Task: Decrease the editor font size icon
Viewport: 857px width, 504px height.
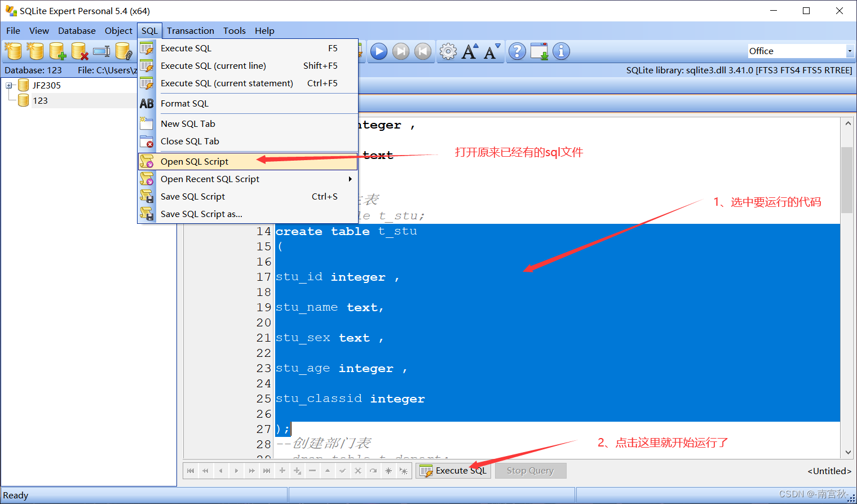Action: click(x=490, y=51)
